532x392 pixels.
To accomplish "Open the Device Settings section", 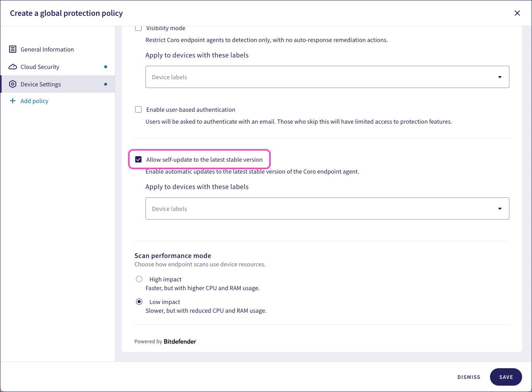I will 58,84.
